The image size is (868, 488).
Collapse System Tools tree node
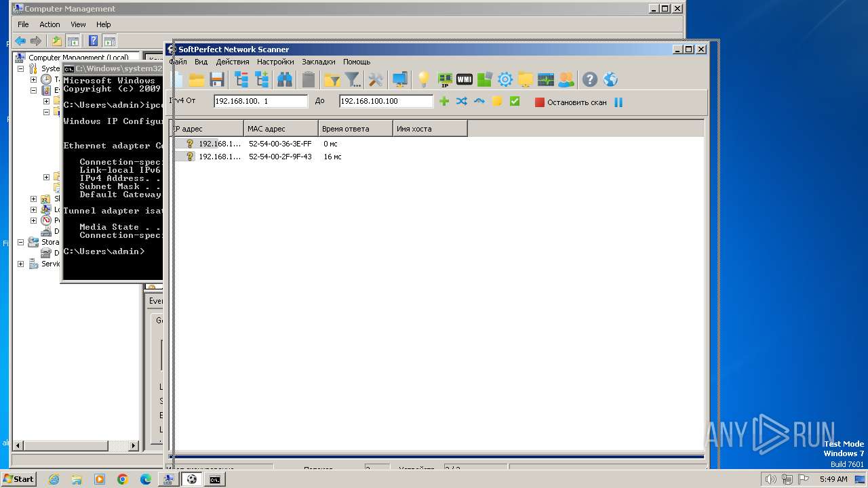(x=20, y=68)
